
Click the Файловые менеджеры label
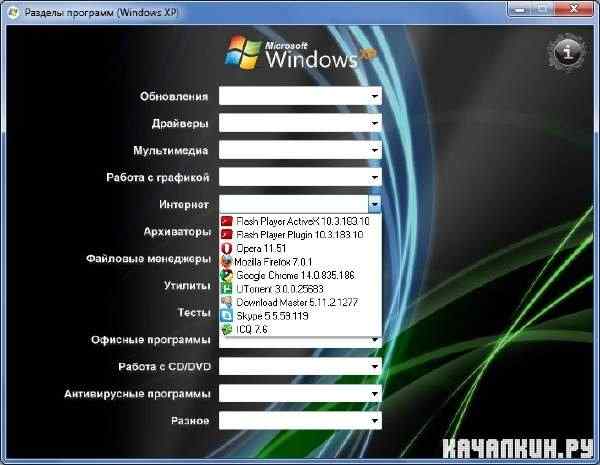point(148,259)
